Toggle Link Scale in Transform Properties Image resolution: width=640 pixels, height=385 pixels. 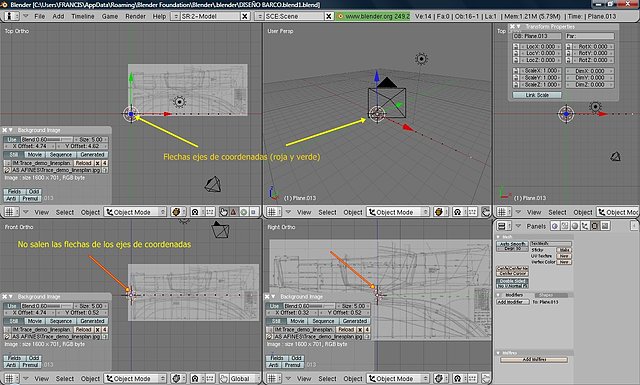pos(537,95)
